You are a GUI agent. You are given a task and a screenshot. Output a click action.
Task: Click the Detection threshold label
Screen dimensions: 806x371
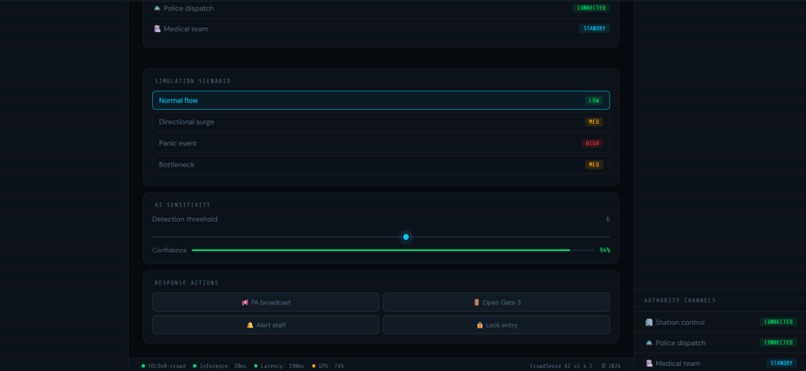(x=185, y=219)
